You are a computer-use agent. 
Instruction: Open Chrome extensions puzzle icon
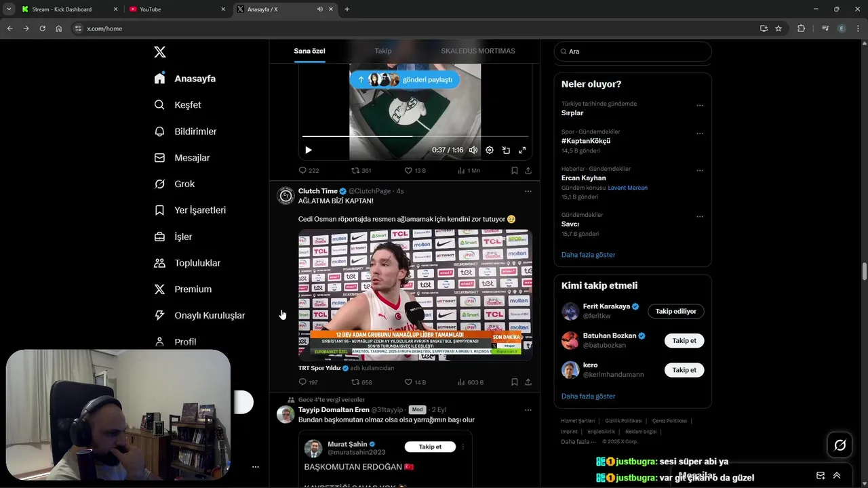(802, 28)
